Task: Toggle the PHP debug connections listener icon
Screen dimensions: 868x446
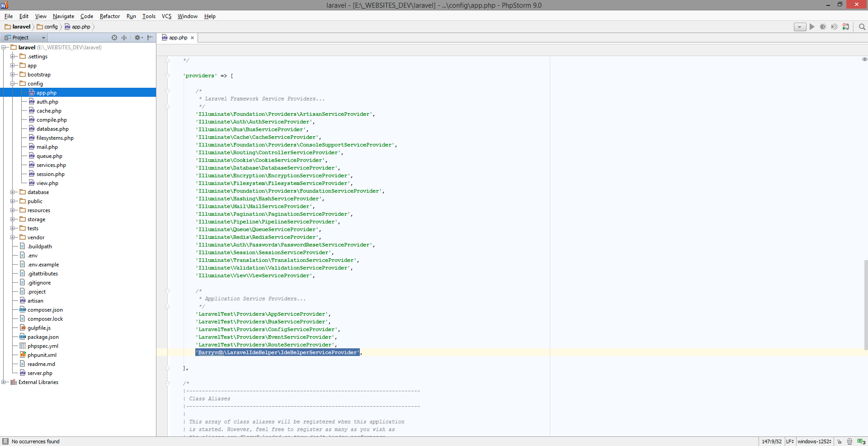Action: tap(846, 27)
